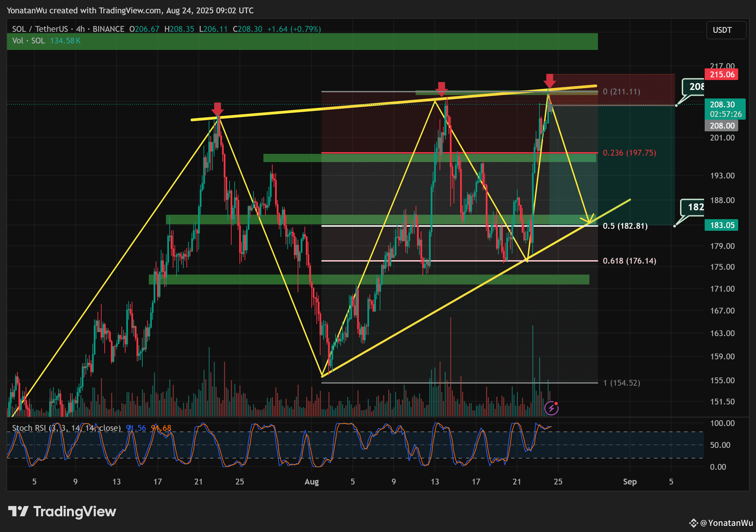Click the Aug label on time axis
Screen dimensions: 756x532
pos(312,482)
